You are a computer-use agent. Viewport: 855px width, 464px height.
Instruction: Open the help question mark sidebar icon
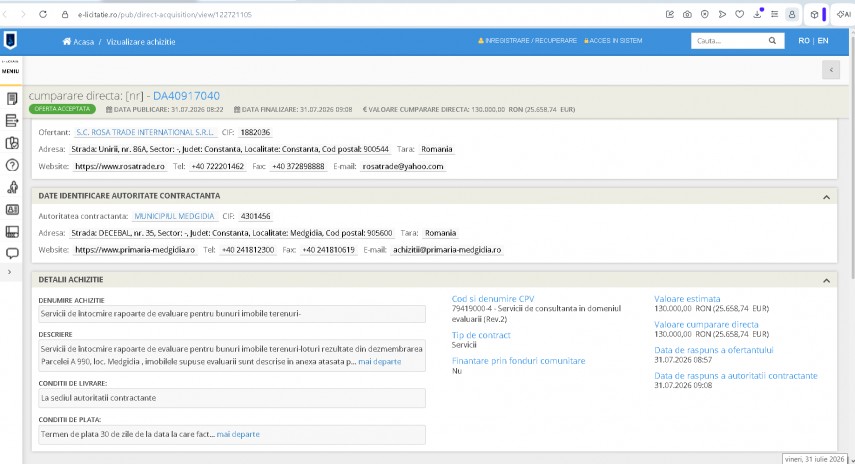(12, 165)
